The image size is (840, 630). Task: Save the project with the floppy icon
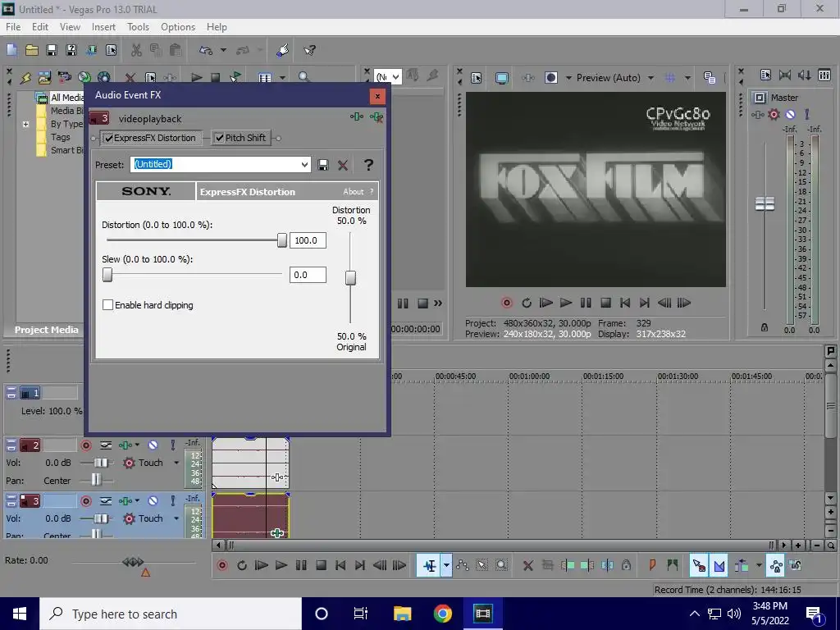coord(52,50)
